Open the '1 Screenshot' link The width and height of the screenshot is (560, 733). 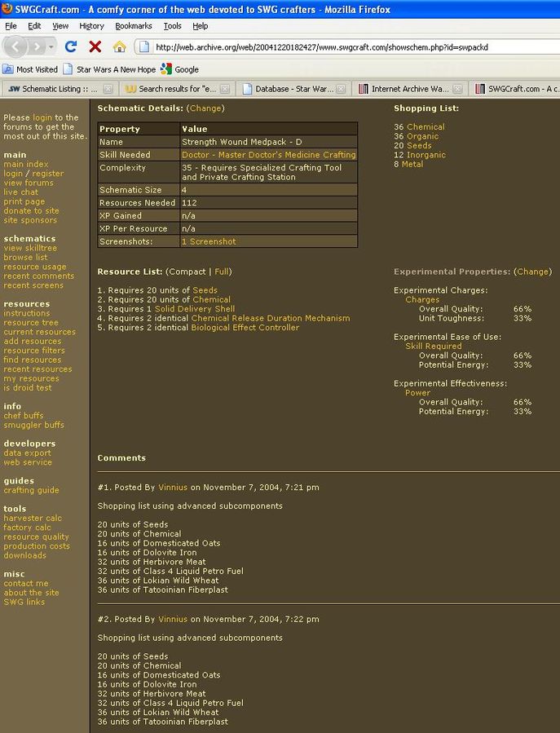coord(209,242)
